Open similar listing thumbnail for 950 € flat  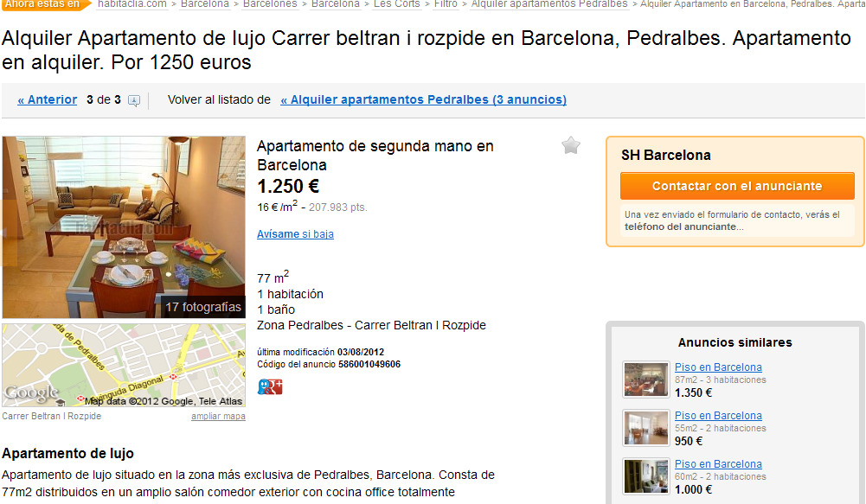645,428
